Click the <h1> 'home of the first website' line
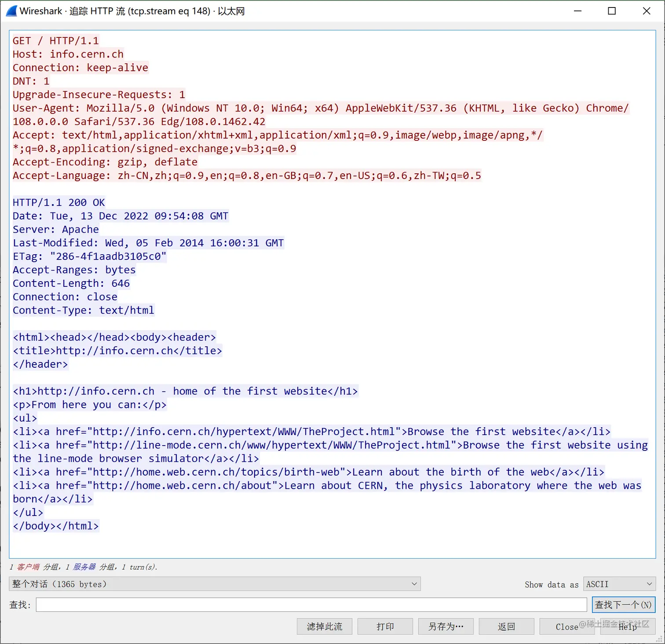Screen dimensions: 665x644 [186, 391]
